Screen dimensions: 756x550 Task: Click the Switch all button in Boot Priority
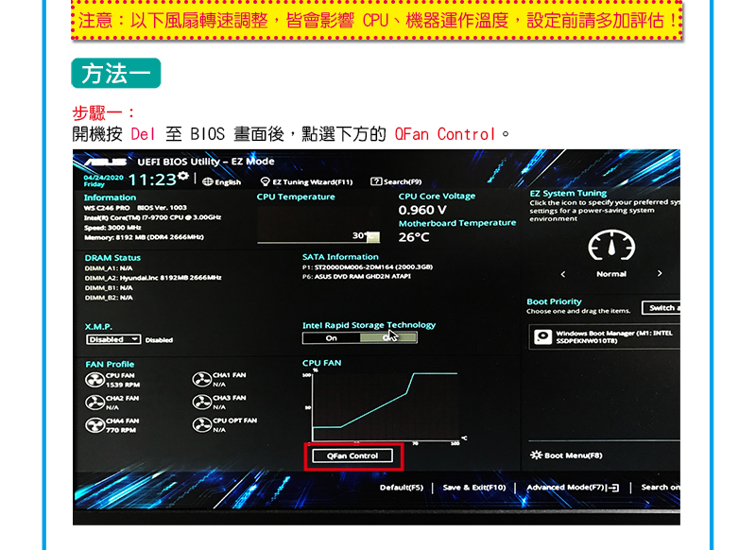pyautogui.click(x=661, y=307)
